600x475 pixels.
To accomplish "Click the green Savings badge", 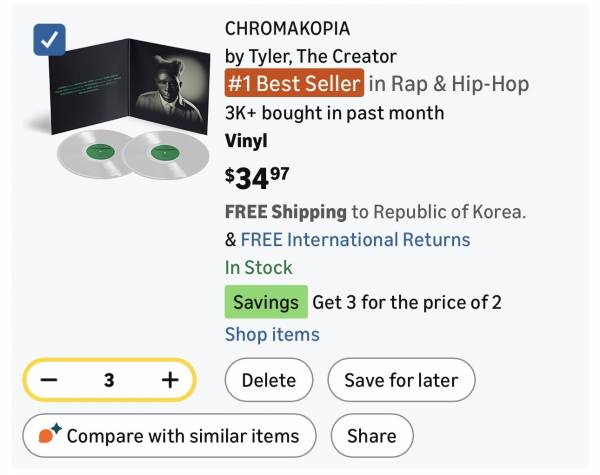I will tap(265, 301).
